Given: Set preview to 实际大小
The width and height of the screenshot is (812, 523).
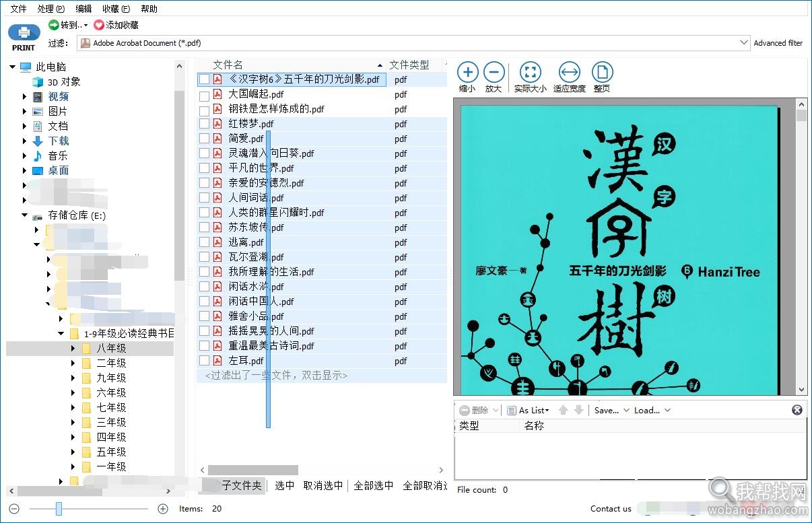Looking at the screenshot, I should (x=531, y=72).
